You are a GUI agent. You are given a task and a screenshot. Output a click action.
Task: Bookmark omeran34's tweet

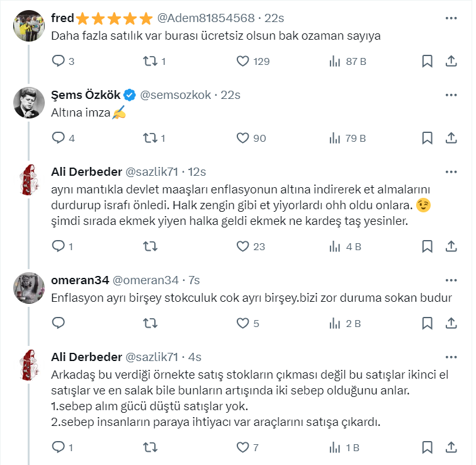[427, 323]
